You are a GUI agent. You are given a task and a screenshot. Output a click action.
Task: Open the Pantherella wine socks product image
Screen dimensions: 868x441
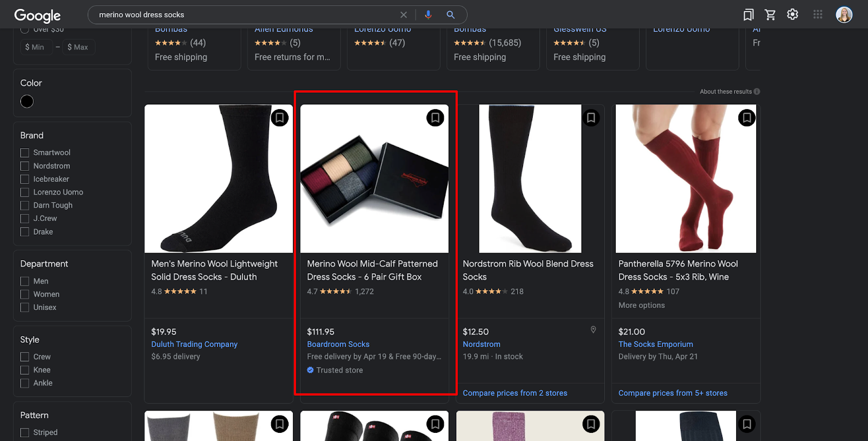click(x=686, y=179)
